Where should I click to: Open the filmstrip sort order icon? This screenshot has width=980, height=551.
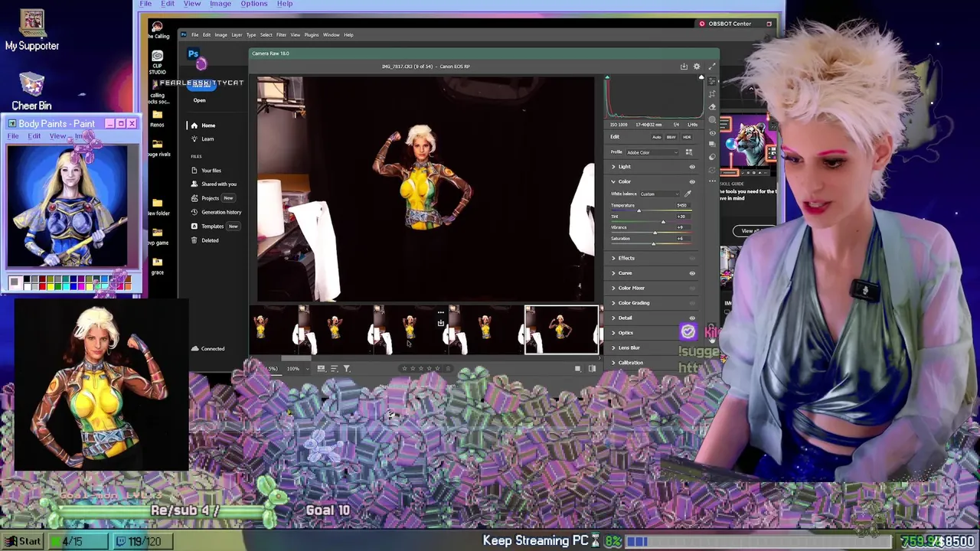(334, 368)
